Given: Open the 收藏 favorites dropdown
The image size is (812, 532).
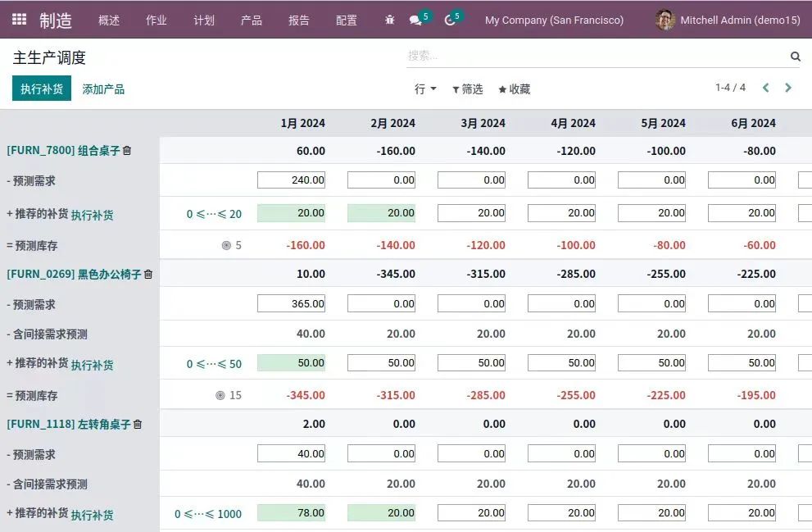Looking at the screenshot, I should (x=515, y=89).
